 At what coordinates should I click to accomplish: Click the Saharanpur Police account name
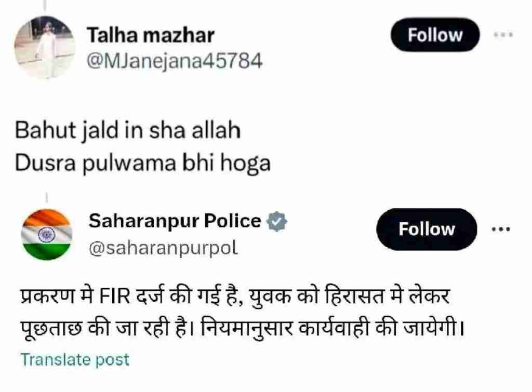pos(175,221)
